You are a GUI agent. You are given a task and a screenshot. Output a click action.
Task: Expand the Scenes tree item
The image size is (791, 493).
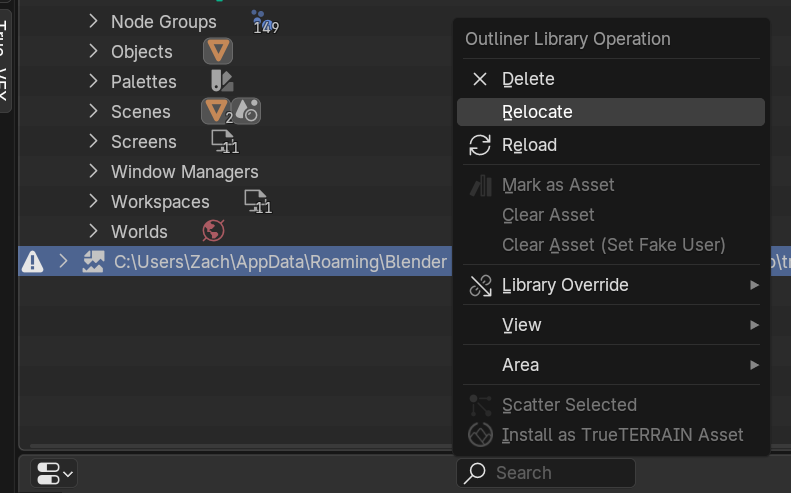click(x=93, y=111)
